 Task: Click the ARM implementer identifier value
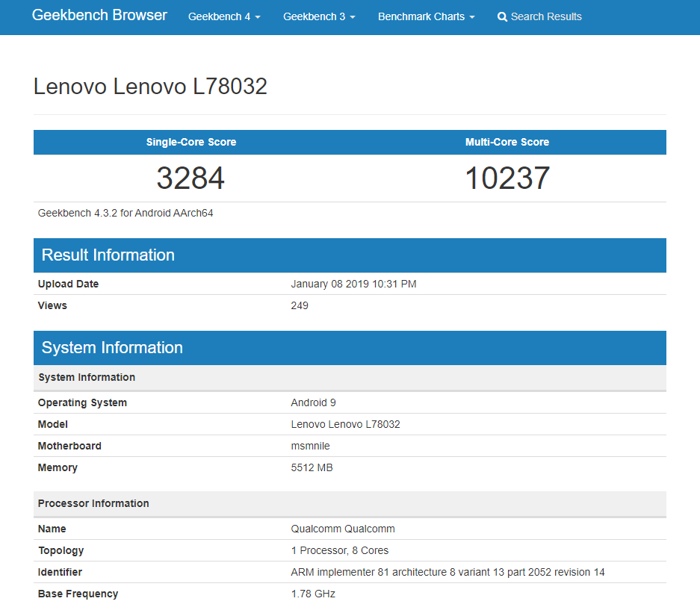tap(447, 572)
